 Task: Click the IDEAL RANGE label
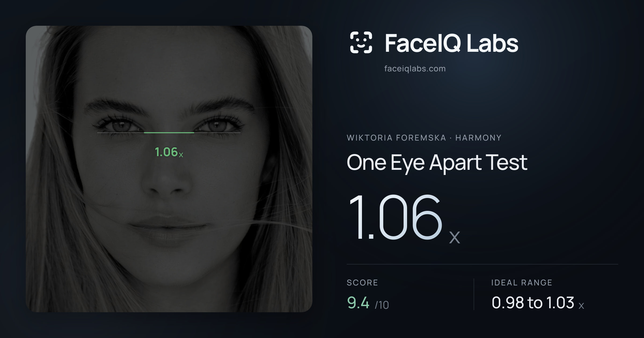click(522, 282)
